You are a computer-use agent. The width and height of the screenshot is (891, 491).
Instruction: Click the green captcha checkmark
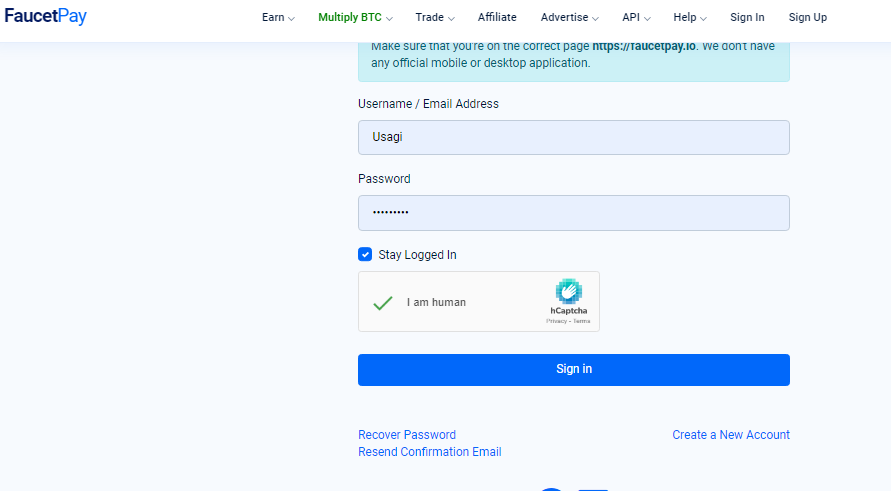coord(383,302)
